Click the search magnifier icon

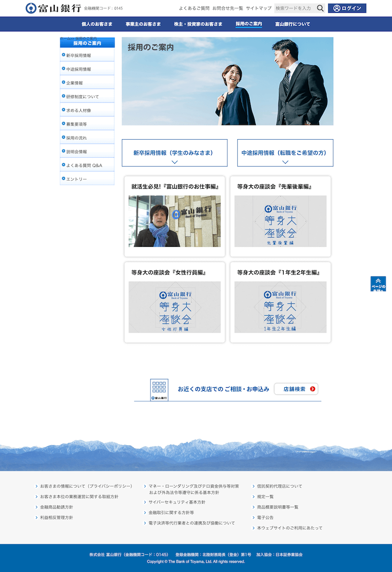(320, 8)
